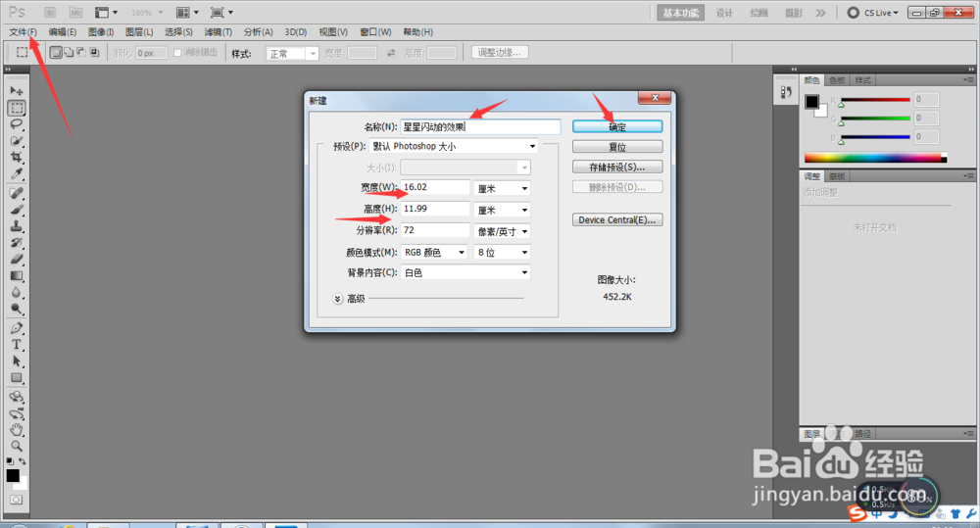Select the Quick Selection tool

(17, 141)
